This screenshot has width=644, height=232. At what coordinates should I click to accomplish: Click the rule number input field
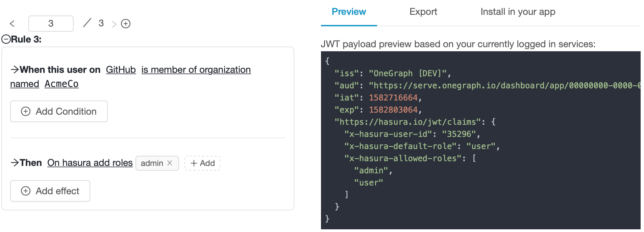[x=51, y=24]
